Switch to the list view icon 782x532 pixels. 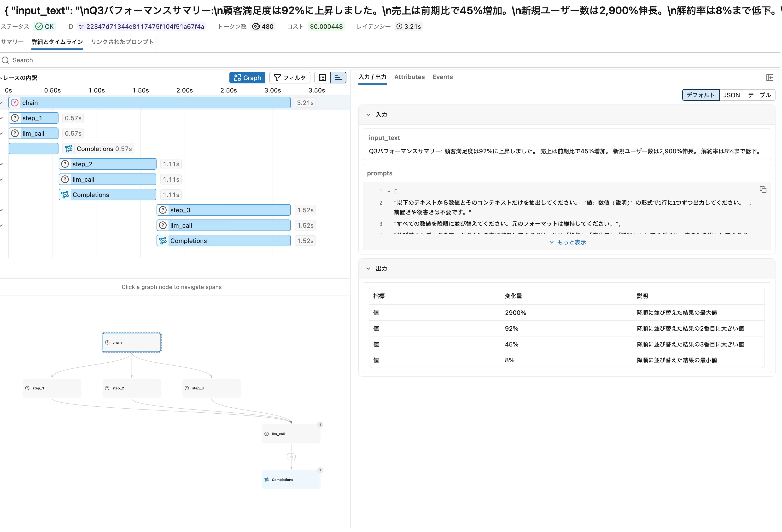click(322, 78)
